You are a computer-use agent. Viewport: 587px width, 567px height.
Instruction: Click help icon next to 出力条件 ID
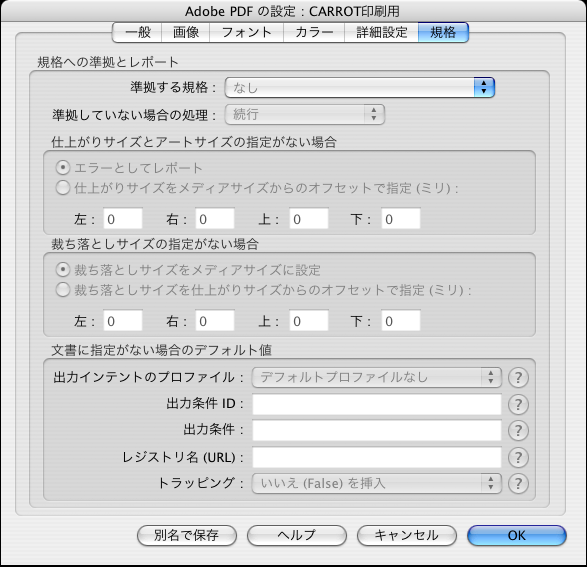pyautogui.click(x=518, y=404)
